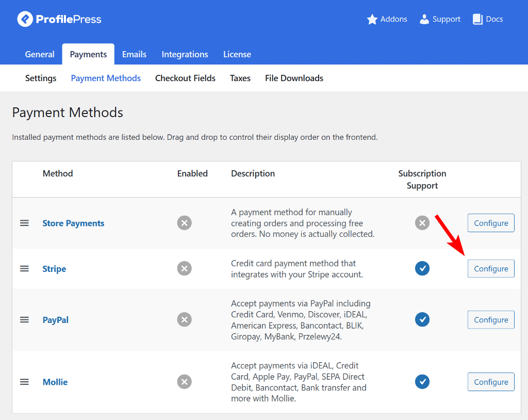The width and height of the screenshot is (528, 420).
Task: Open the Emails tab
Action: click(x=134, y=54)
